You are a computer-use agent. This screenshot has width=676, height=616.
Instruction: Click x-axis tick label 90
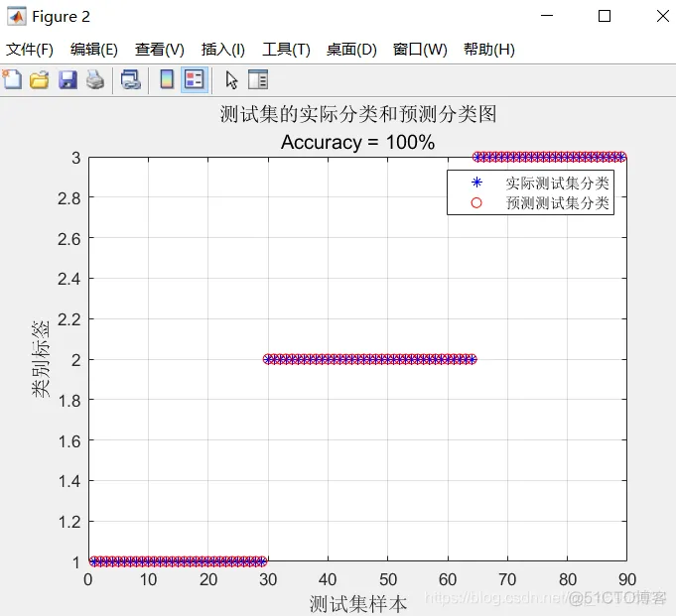tap(626, 580)
